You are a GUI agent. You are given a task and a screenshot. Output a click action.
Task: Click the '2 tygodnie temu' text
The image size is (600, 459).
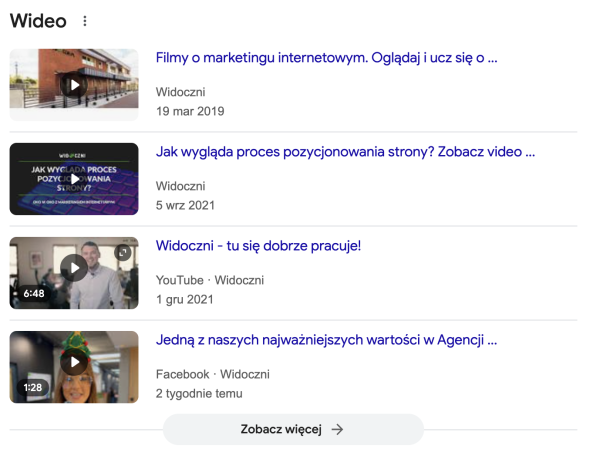click(x=199, y=393)
